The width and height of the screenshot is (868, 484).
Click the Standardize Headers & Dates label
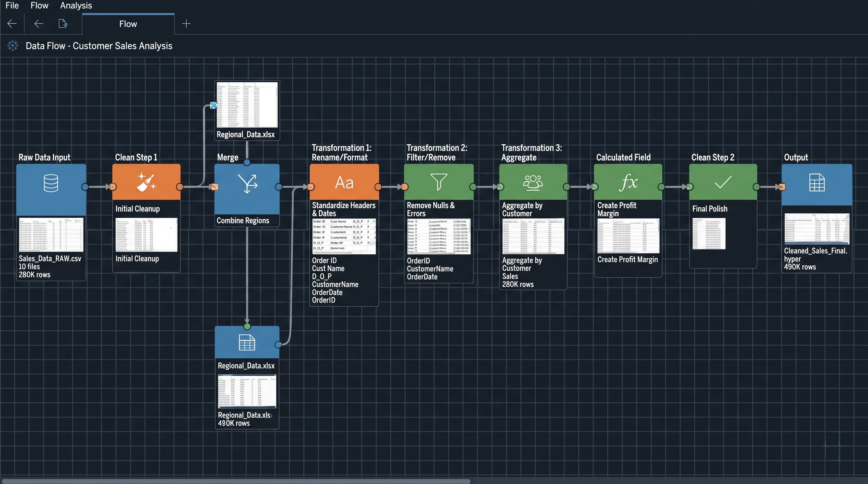(344, 209)
